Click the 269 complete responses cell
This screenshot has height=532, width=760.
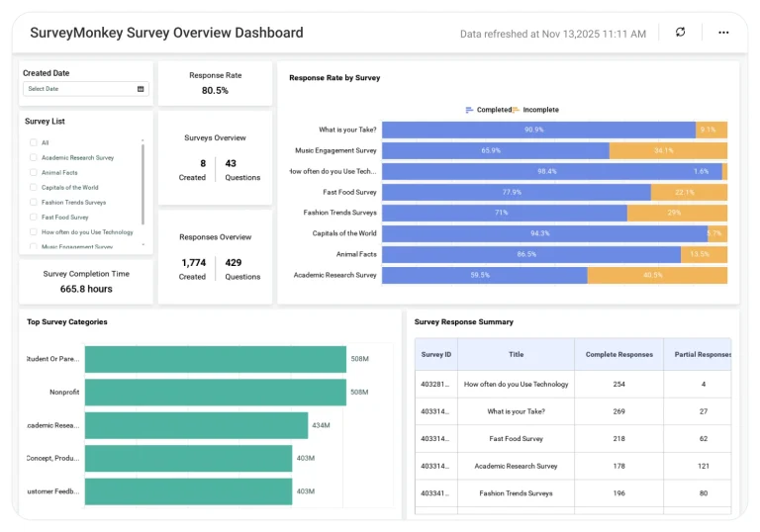[x=618, y=411]
